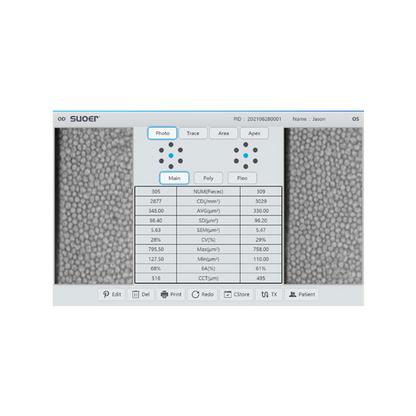Click the OS CCT value 495
Viewport: 416px width, 416px height.
click(x=261, y=278)
